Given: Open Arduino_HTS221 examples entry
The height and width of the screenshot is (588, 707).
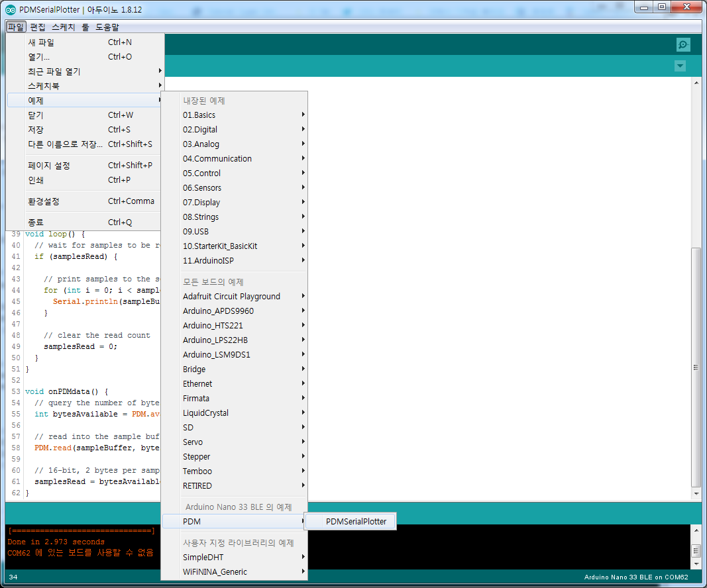Looking at the screenshot, I should pyautogui.click(x=235, y=325).
